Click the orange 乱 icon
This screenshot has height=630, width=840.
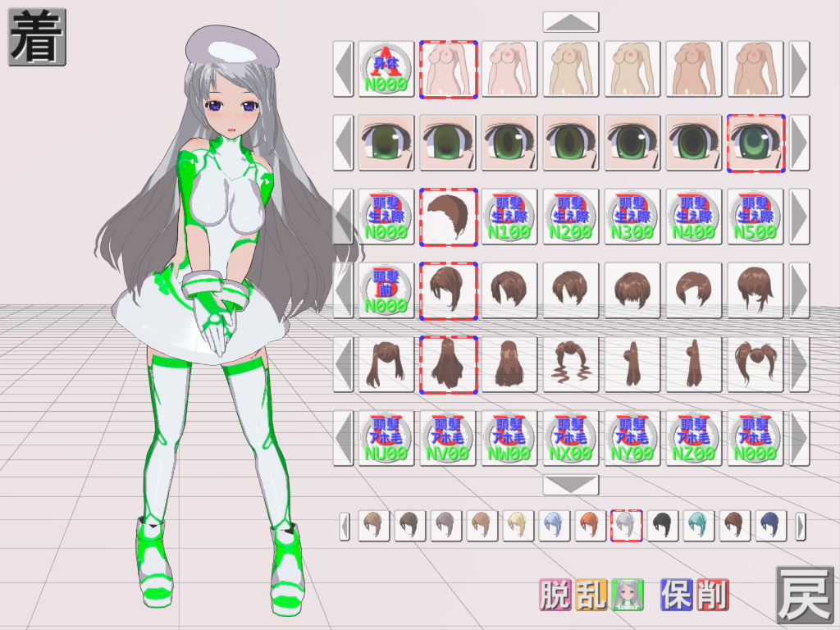tap(591, 595)
